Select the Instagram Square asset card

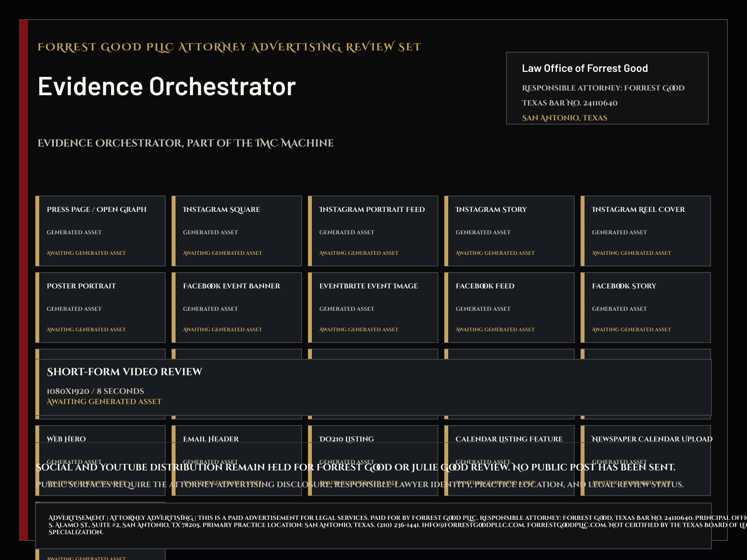pyautogui.click(x=237, y=231)
